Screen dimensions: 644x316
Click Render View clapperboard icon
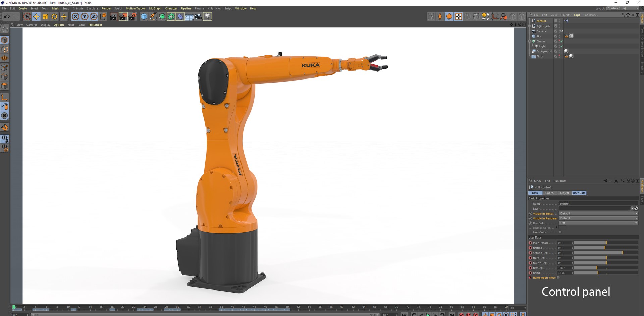(x=113, y=16)
